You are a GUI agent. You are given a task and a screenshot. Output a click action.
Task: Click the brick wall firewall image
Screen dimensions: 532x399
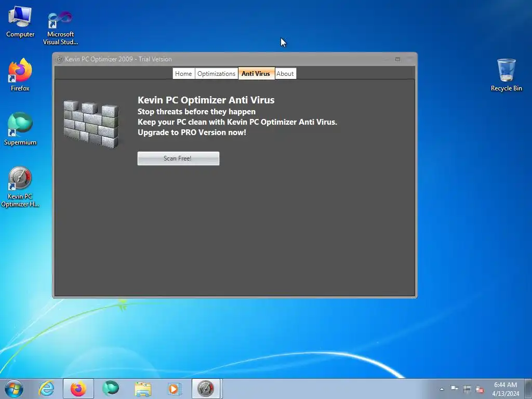(91, 124)
